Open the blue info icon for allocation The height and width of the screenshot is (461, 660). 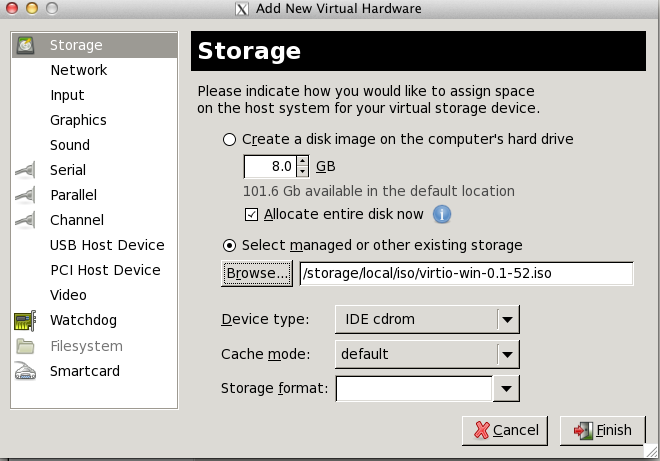pos(442,214)
